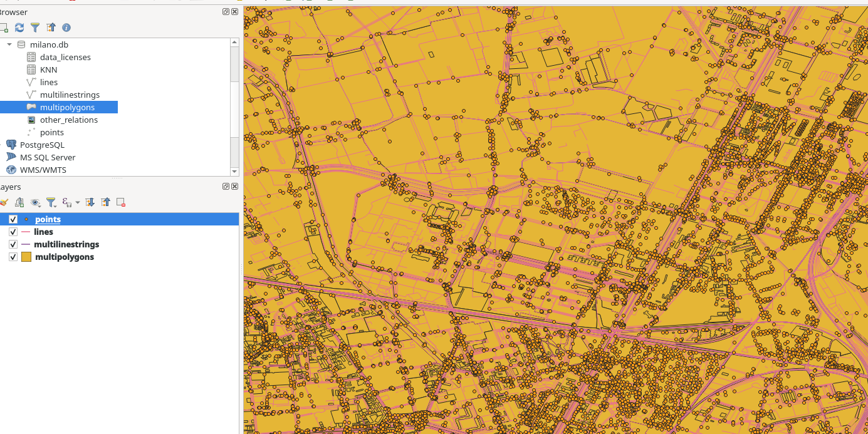The image size is (868, 434).
Task: Close the Browser panel
Action: 234,12
